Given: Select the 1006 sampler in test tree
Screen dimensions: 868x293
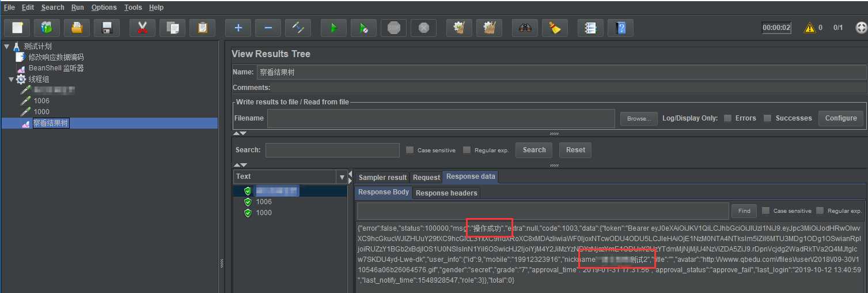Looking at the screenshot, I should [41, 101].
